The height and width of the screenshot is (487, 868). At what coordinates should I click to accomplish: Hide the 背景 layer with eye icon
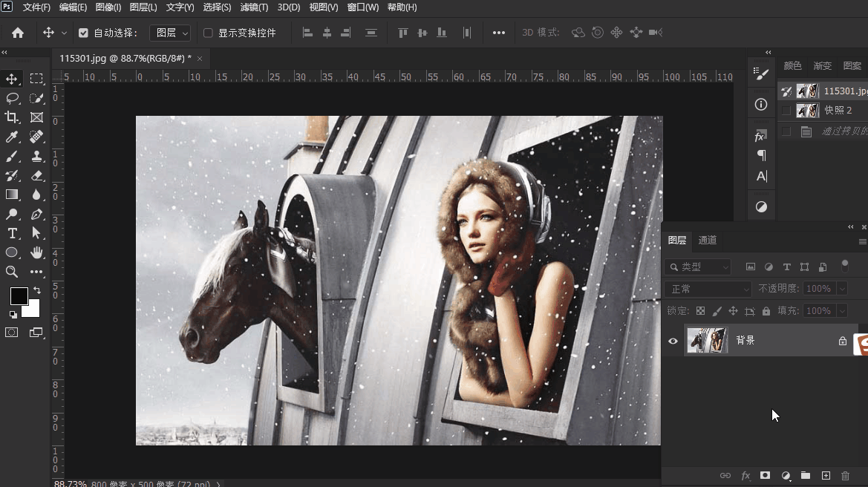[x=673, y=341]
